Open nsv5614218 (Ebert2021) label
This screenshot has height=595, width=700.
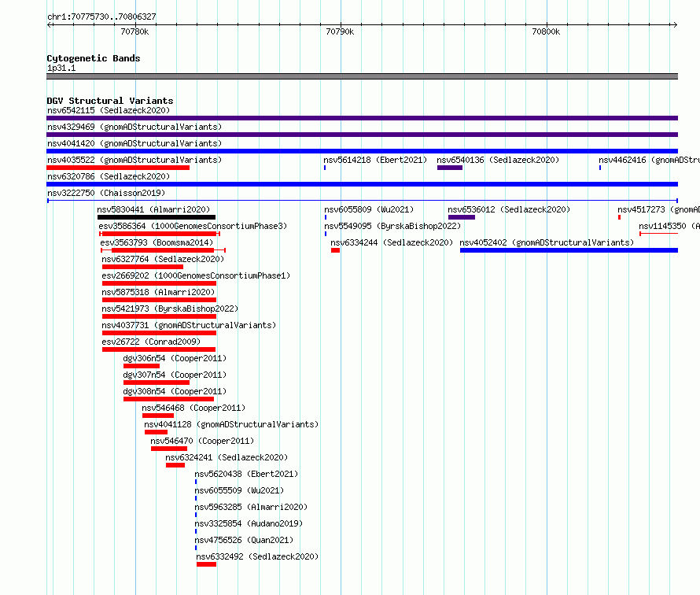[x=375, y=160]
